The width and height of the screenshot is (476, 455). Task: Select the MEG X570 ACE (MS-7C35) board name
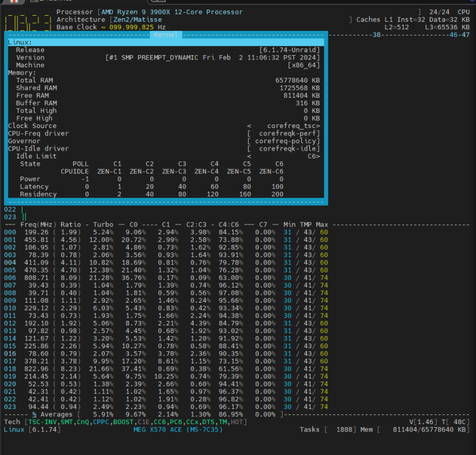tap(178, 430)
